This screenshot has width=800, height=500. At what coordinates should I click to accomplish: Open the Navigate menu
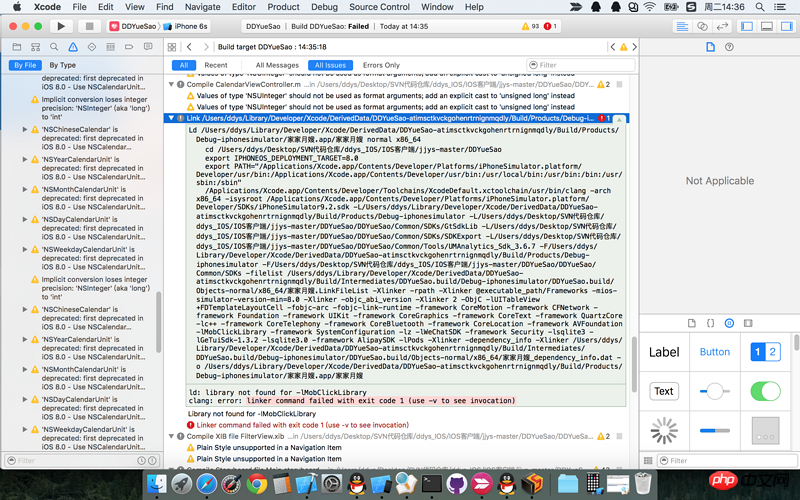click(203, 7)
